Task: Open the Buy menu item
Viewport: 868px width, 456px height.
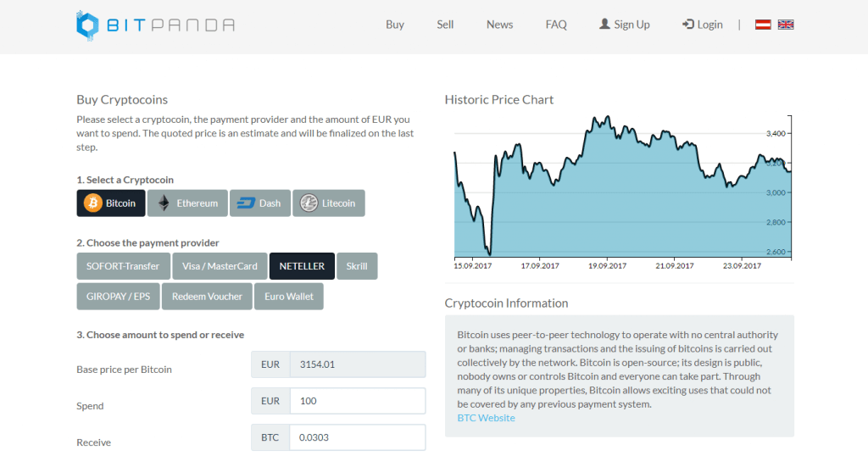Action: (395, 25)
